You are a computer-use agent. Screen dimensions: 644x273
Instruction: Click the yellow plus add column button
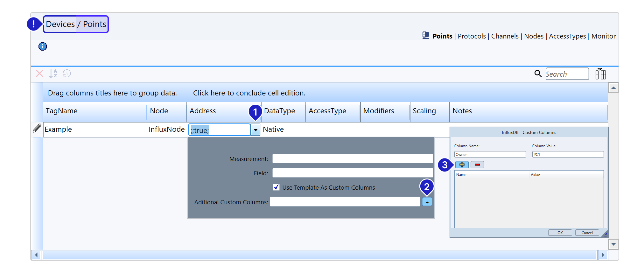pos(462,164)
